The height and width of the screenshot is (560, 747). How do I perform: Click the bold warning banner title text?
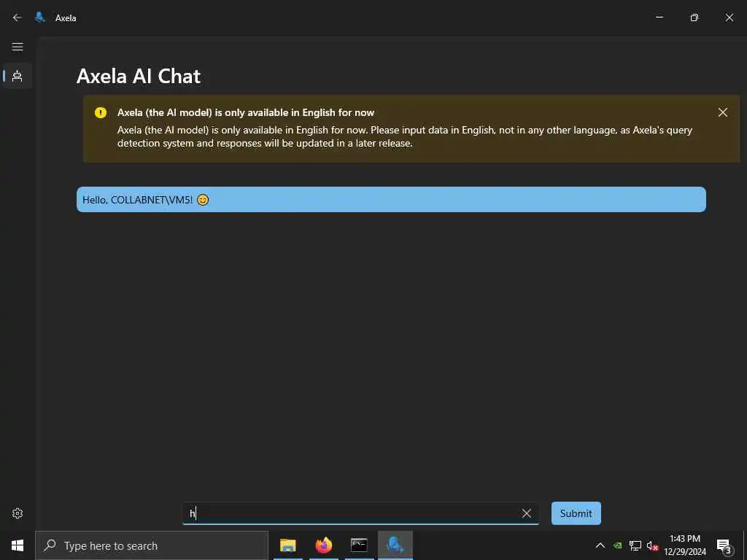[x=246, y=112]
